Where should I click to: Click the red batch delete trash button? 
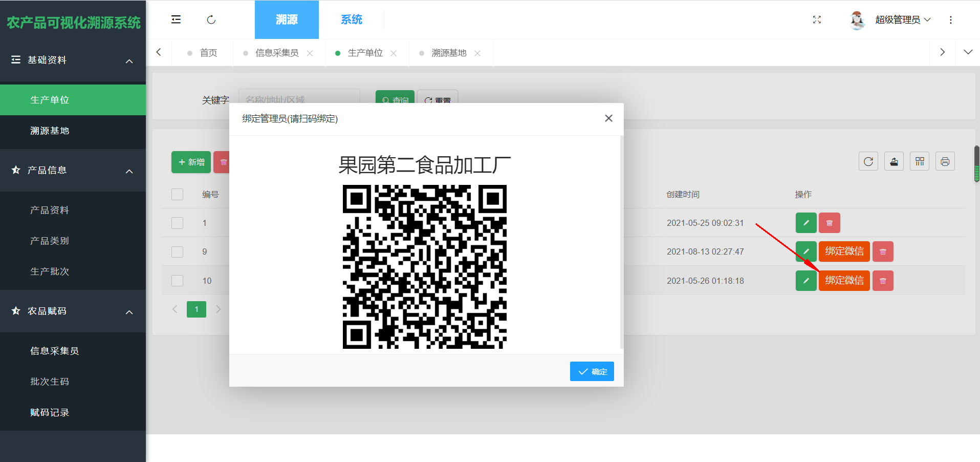[x=222, y=162]
